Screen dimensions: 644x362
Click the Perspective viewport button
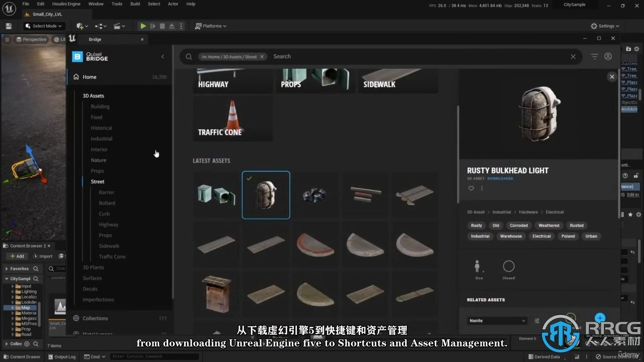[31, 39]
